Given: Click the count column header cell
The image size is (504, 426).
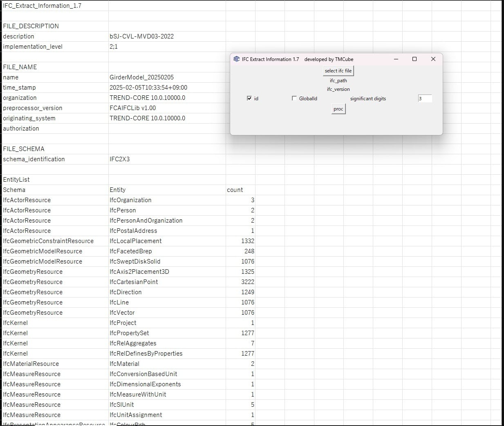Looking at the screenshot, I should coord(235,190).
